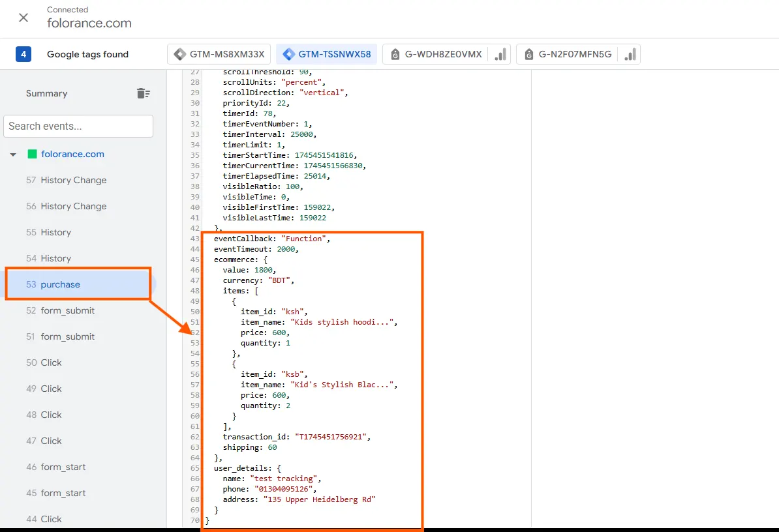Clear the event list using the trash icon beside Summary

click(x=143, y=93)
